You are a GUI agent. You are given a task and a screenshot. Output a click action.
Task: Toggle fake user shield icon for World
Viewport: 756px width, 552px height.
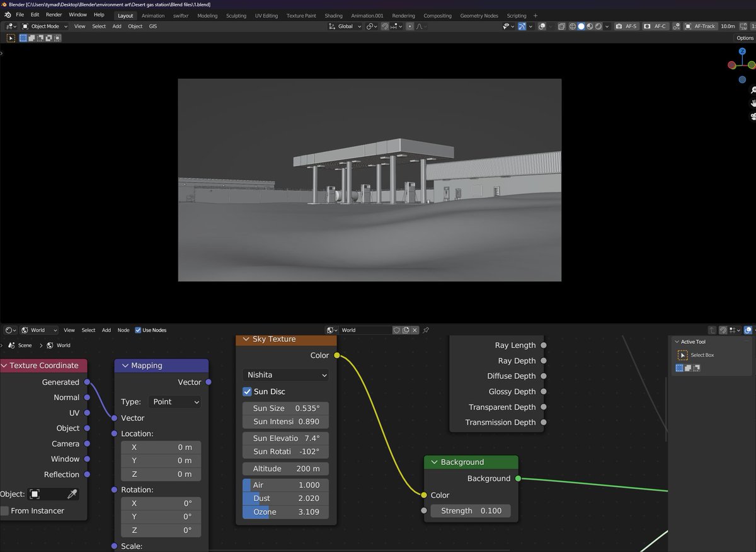396,330
